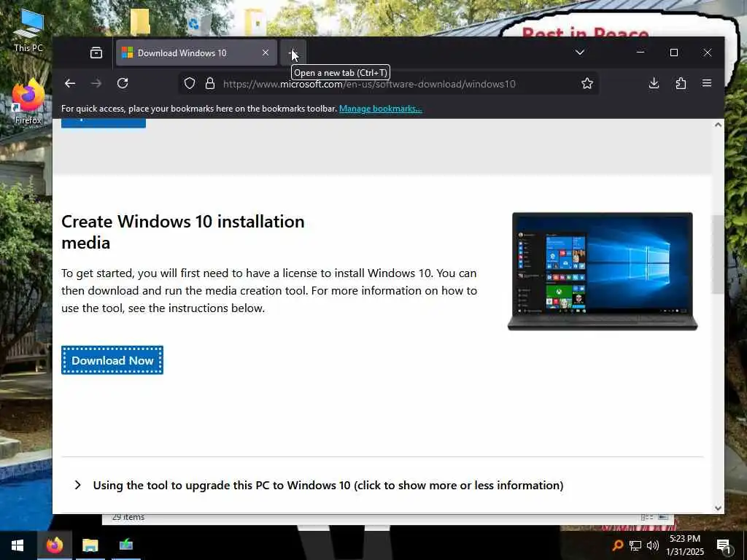Open the list all tabs dropdown arrow
This screenshot has height=560, width=747.
[x=580, y=52]
